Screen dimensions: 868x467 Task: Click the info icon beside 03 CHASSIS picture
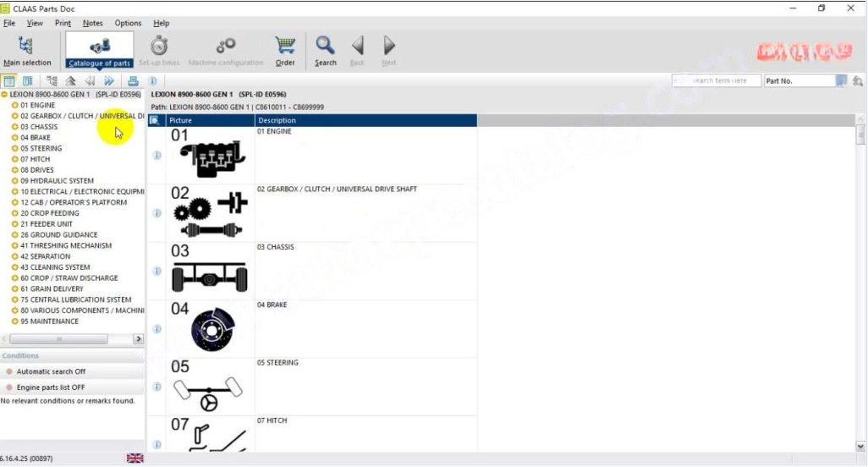pos(157,272)
